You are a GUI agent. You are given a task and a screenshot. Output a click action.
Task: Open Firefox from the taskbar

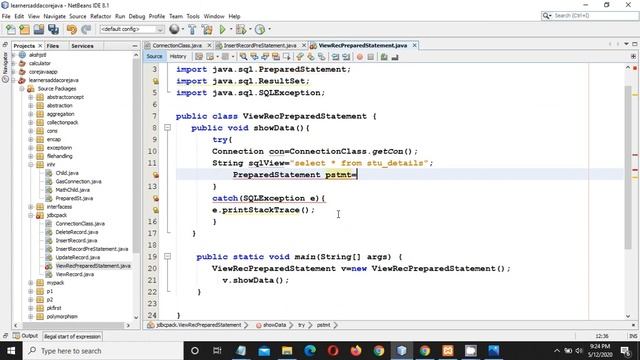pos(356,351)
